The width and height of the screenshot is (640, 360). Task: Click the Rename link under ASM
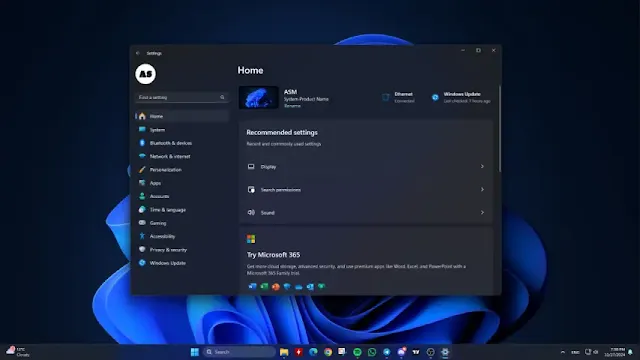pos(292,106)
